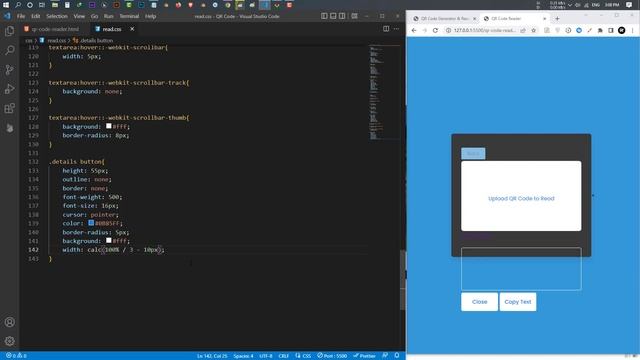Click the result textarea on page
640x360 pixels.
tap(521, 269)
